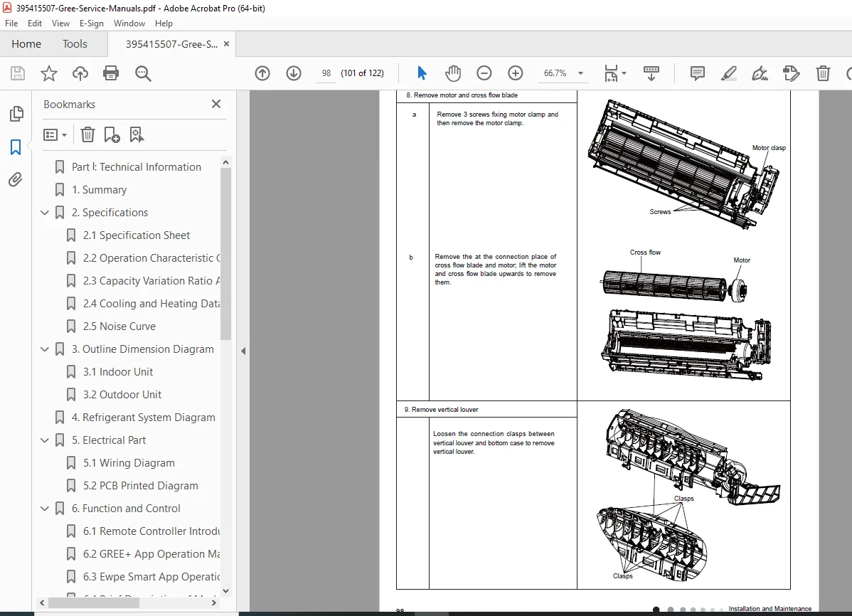Open the File menu
The width and height of the screenshot is (852, 616).
click(11, 23)
